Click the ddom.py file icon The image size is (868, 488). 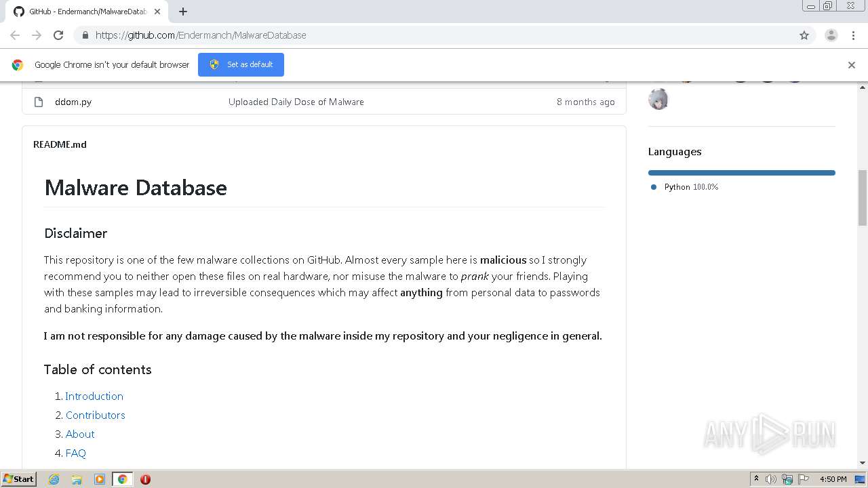click(39, 102)
